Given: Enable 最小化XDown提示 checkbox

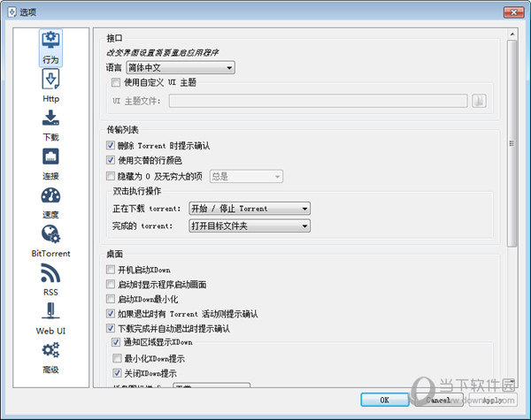Looking at the screenshot, I should click(117, 358).
